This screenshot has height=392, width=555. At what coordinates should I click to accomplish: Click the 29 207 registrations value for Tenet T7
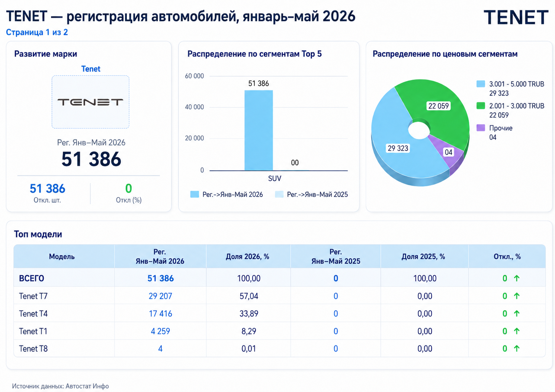pyautogui.click(x=160, y=296)
